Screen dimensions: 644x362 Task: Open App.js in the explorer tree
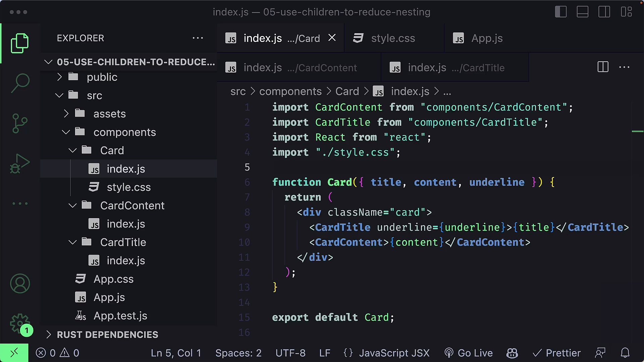(x=129, y=297)
